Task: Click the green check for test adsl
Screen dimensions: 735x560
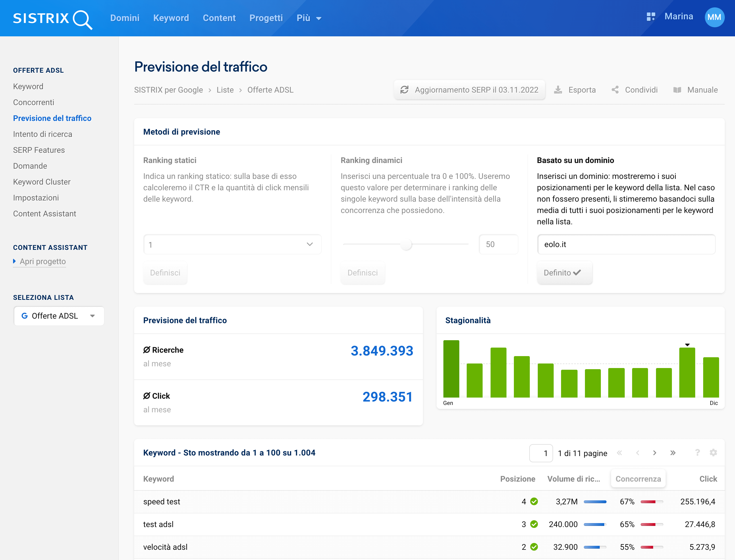Action: tap(534, 524)
